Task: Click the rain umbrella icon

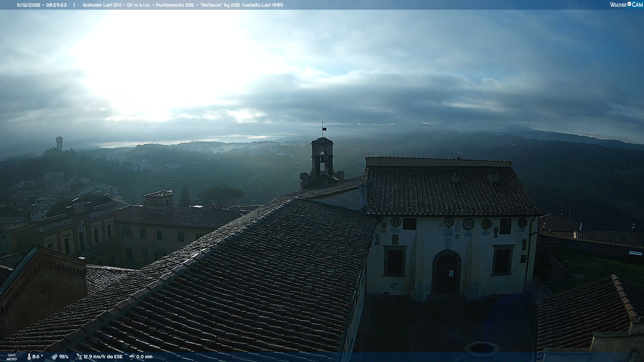Action: (x=132, y=357)
